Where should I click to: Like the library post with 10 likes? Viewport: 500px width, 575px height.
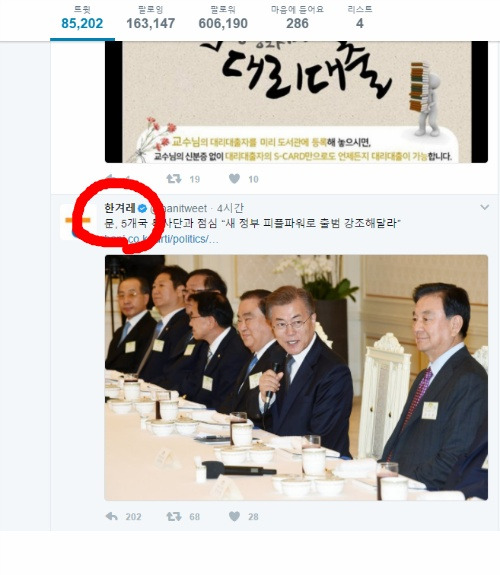[234, 179]
